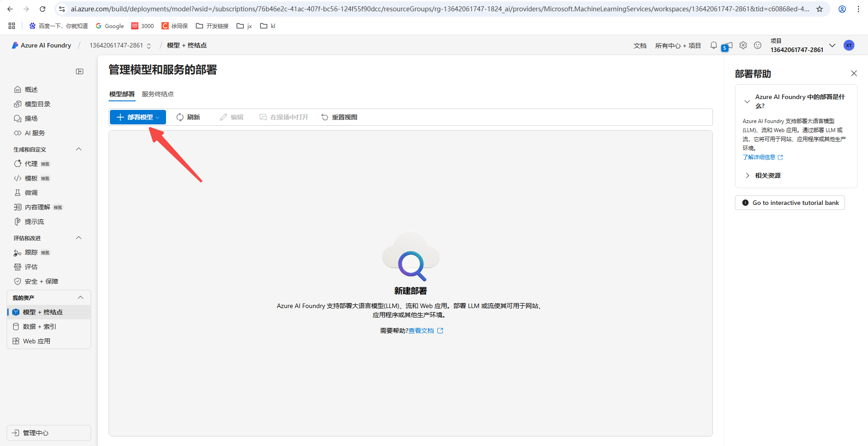Select 模型 + 终结点 in the sidebar
This screenshot has width=868, height=446.
49,312
